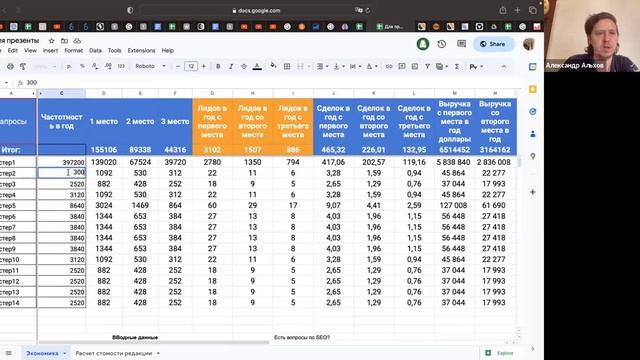Image resolution: width=640 pixels, height=360 pixels.
Task: Click the formula bar showing 300
Action: pyautogui.click(x=269, y=82)
